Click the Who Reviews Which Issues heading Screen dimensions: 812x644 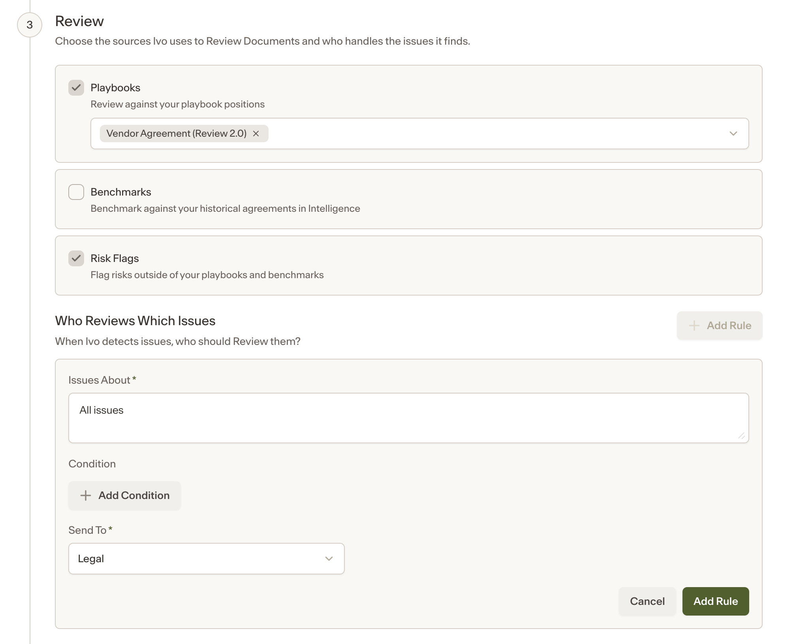[135, 321]
